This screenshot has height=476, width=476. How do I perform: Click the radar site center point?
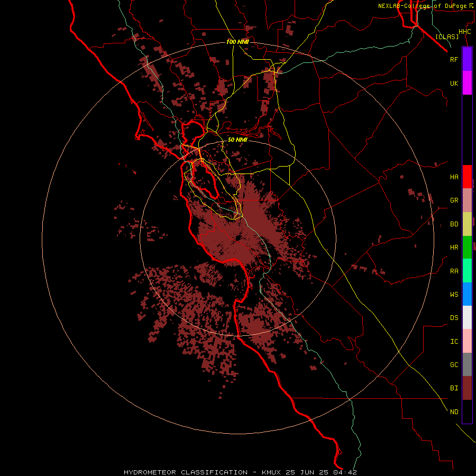coord(237,238)
